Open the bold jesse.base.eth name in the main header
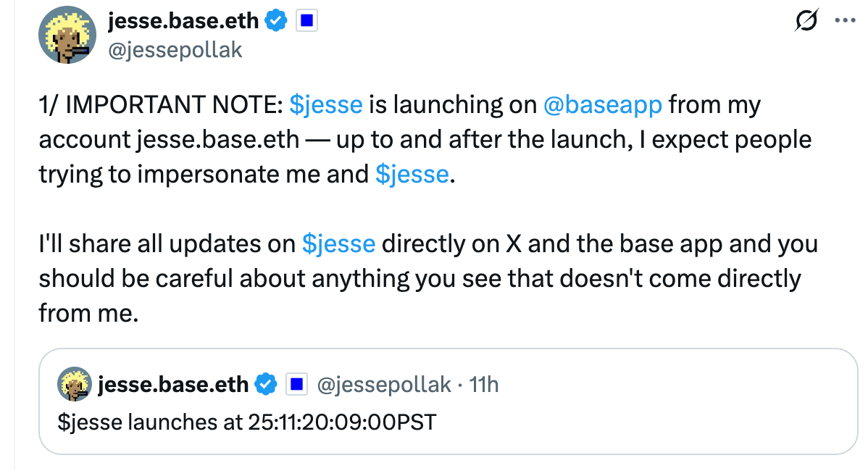868x471 pixels. coord(183,22)
